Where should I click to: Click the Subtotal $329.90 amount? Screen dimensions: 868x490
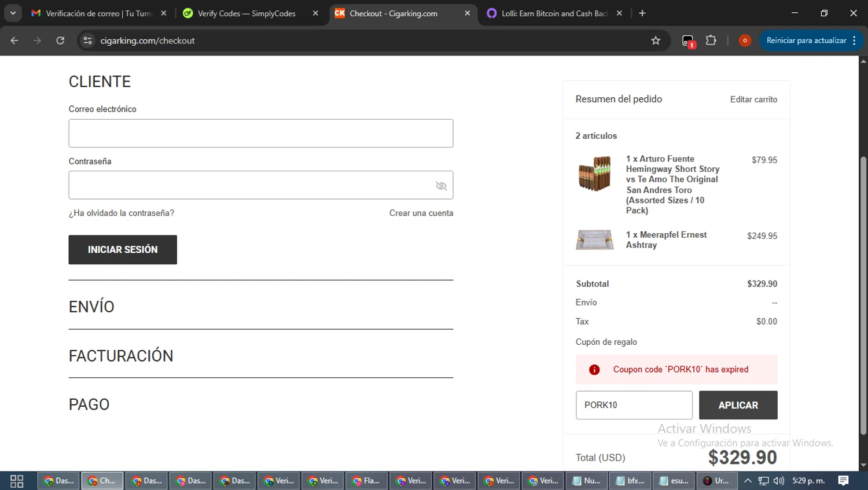(762, 284)
